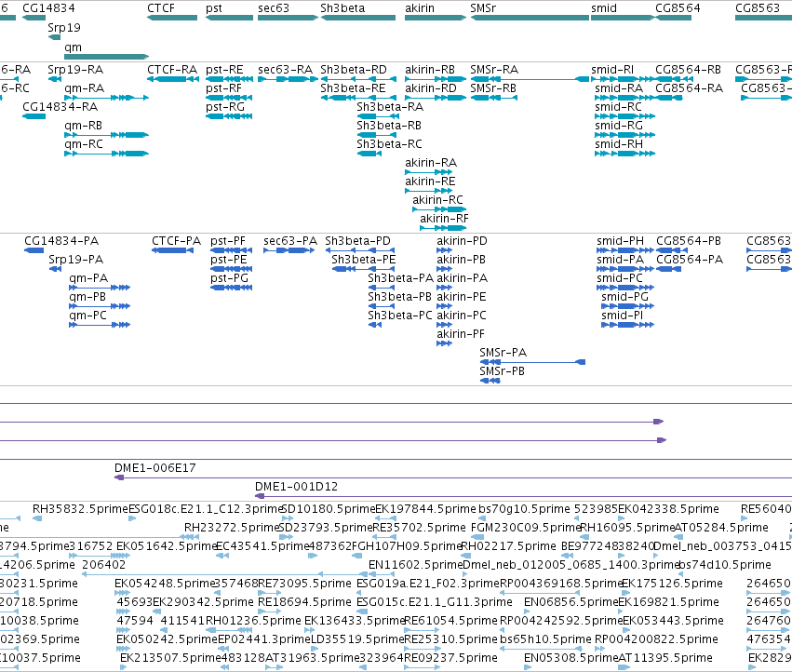Select smid-RH transcript glyph

[624, 153]
